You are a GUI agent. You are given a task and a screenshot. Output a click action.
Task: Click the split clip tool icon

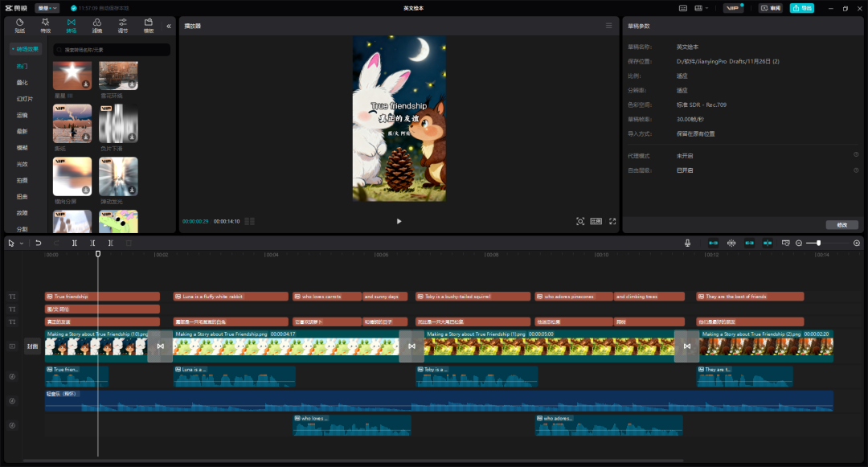tap(75, 243)
